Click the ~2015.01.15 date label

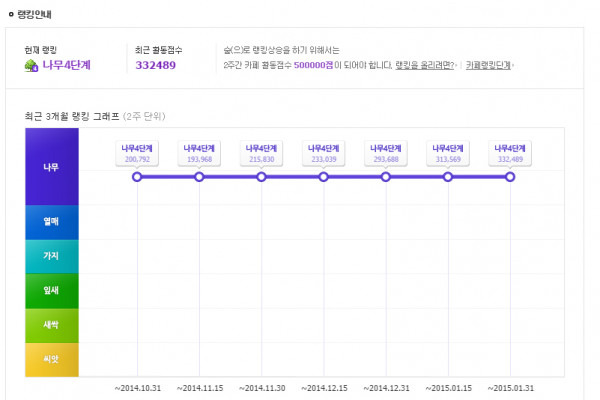point(448,388)
